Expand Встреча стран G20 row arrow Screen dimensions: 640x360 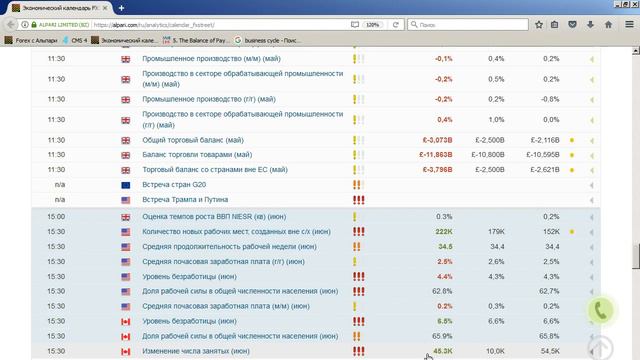(x=591, y=185)
